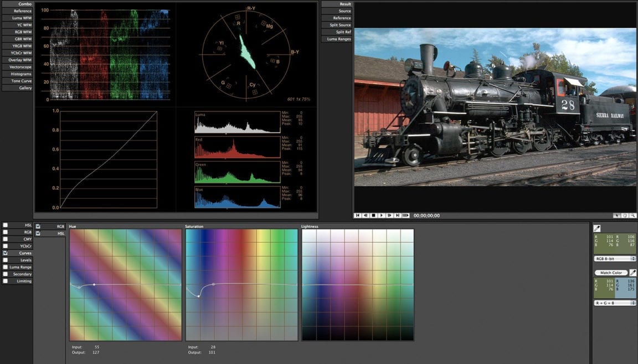Screen dimensions: 638x364
Task: Show the RGB WFM scope
Action: coord(17,32)
